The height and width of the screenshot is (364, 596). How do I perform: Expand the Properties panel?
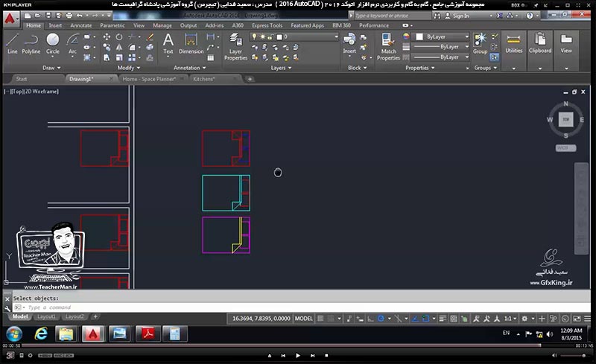coord(420,68)
